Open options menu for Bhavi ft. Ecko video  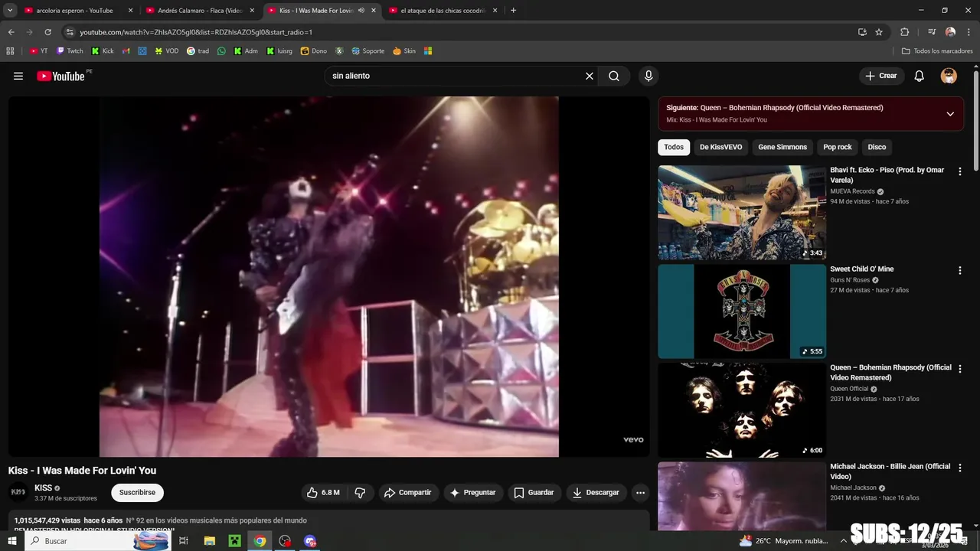[x=959, y=171]
